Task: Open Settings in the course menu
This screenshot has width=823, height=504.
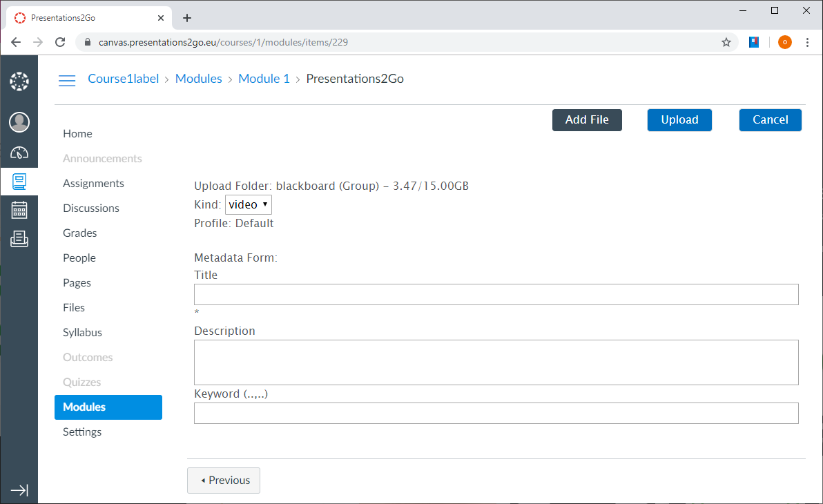Action: (82, 432)
